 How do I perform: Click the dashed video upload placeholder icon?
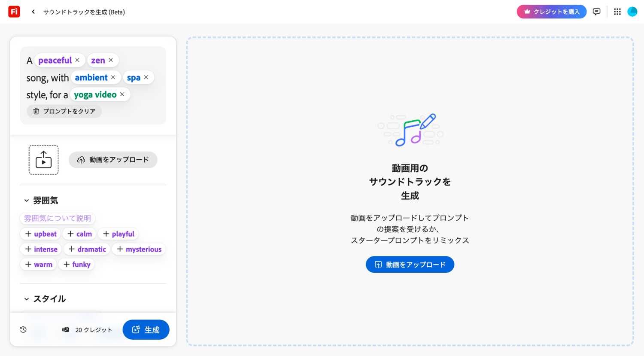43,160
